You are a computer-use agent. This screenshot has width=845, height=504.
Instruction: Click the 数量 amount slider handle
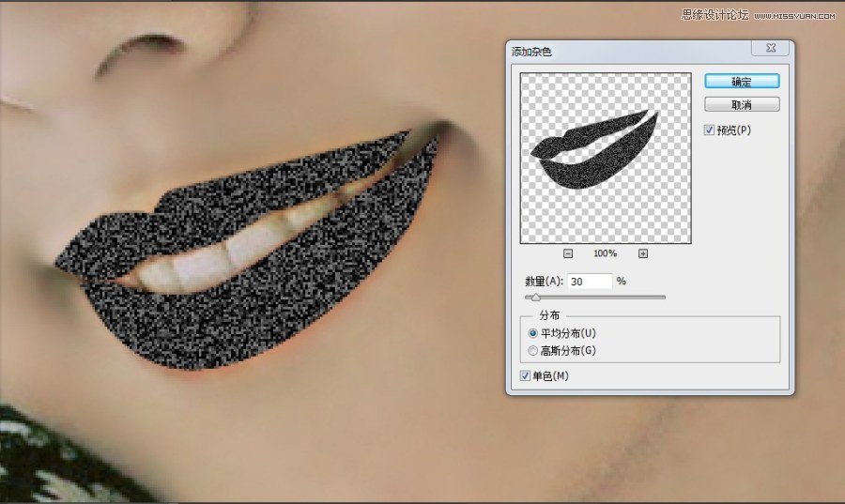pyautogui.click(x=535, y=298)
